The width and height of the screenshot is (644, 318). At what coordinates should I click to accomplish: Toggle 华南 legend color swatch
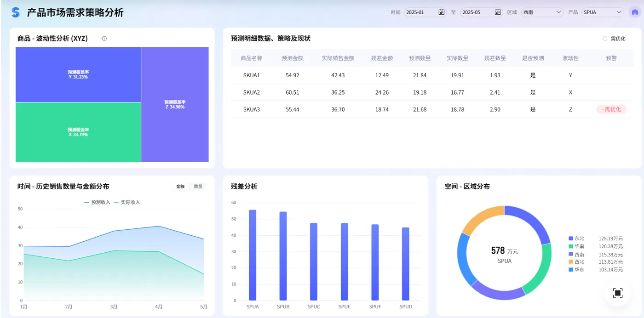pyautogui.click(x=571, y=246)
